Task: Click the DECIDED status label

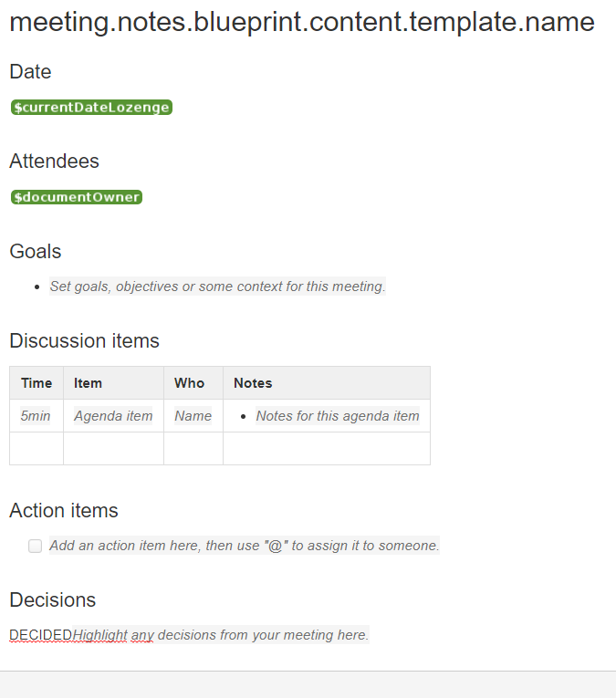Action: pos(40,635)
